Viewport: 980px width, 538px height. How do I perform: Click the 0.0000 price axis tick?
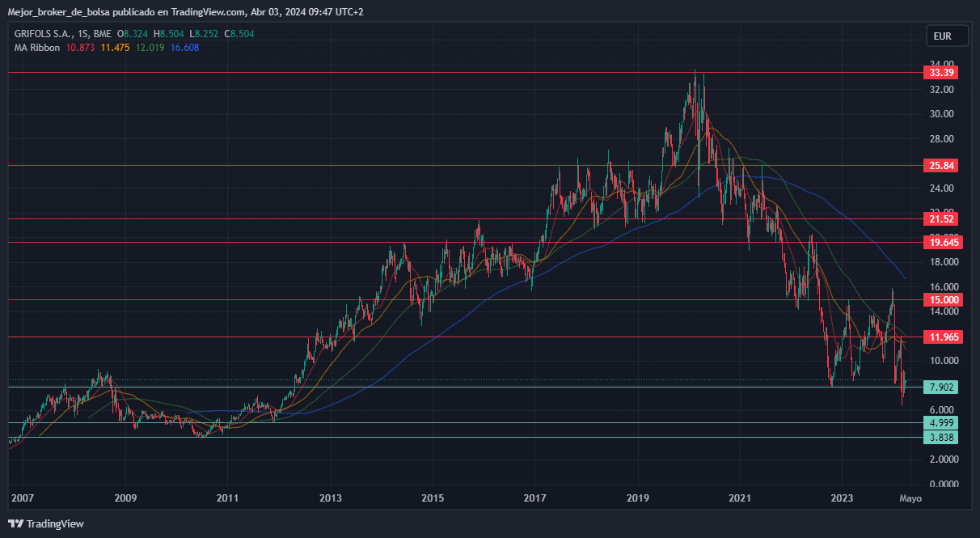coord(943,484)
